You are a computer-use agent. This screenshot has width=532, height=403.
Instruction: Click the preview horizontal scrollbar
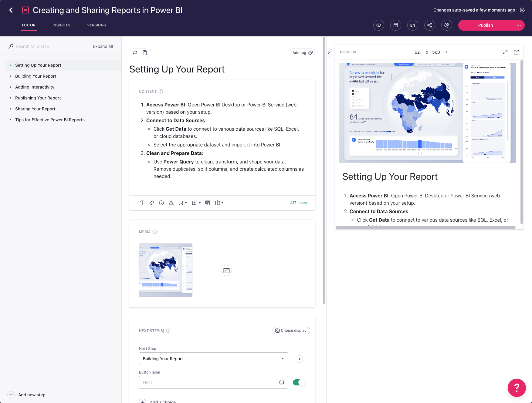(425, 227)
